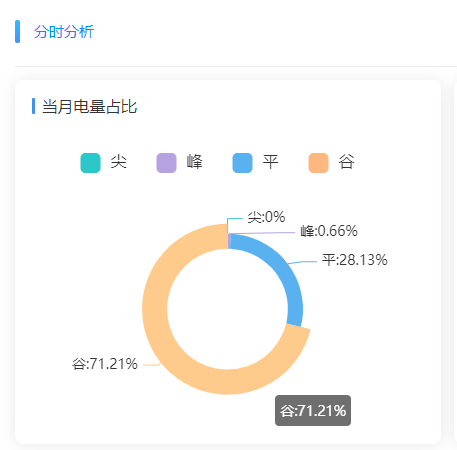Click the 尖 legend label text
This screenshot has height=450, width=457.
[x=119, y=162]
